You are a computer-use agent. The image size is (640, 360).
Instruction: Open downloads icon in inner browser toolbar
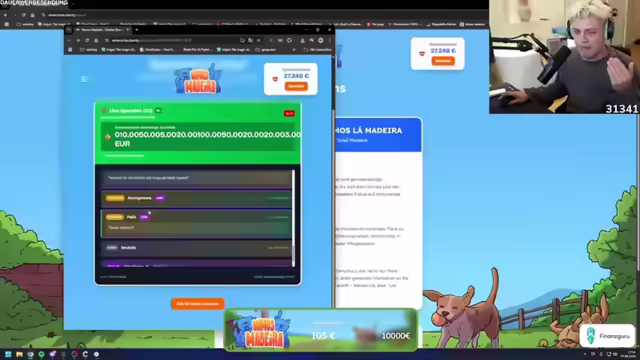302,40
